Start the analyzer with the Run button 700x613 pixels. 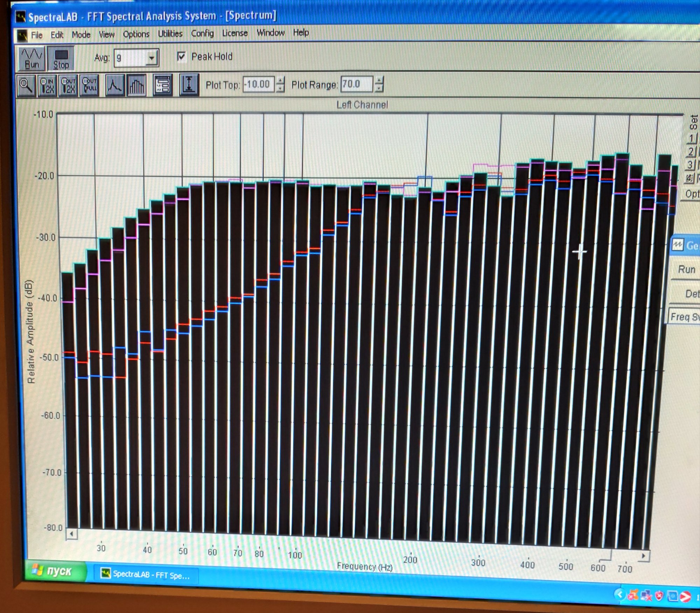point(31,58)
